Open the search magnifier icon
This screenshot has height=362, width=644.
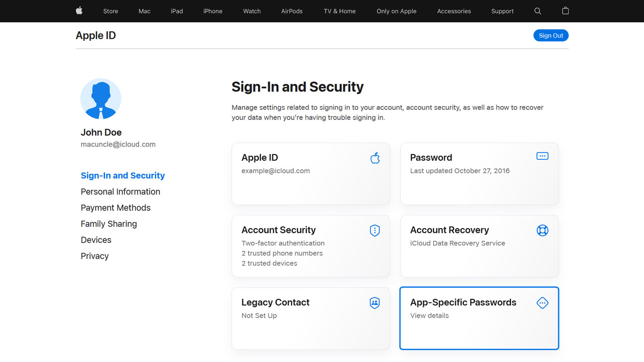click(x=537, y=11)
